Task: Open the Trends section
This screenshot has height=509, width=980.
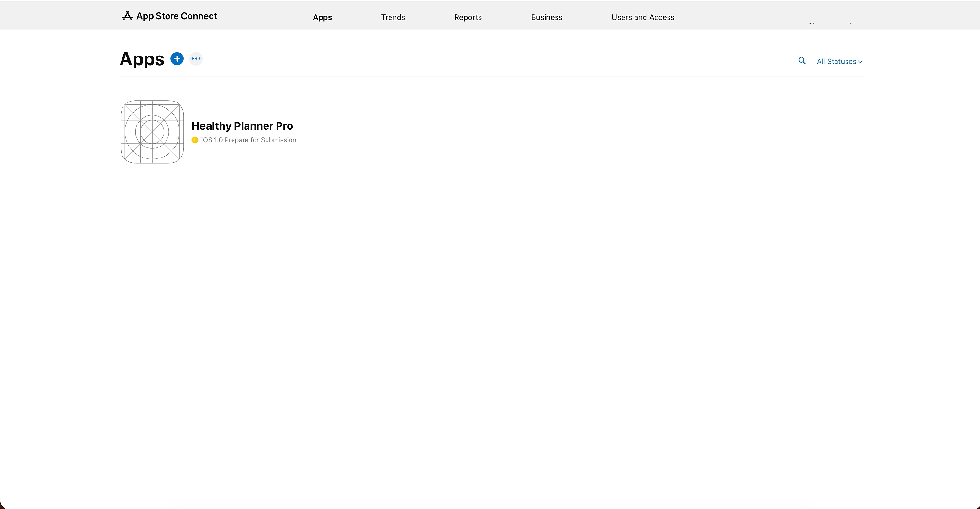Action: point(393,17)
